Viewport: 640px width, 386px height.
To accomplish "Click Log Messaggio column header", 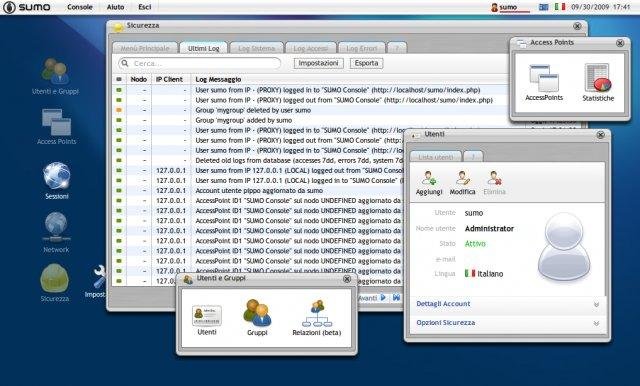I will (218, 79).
